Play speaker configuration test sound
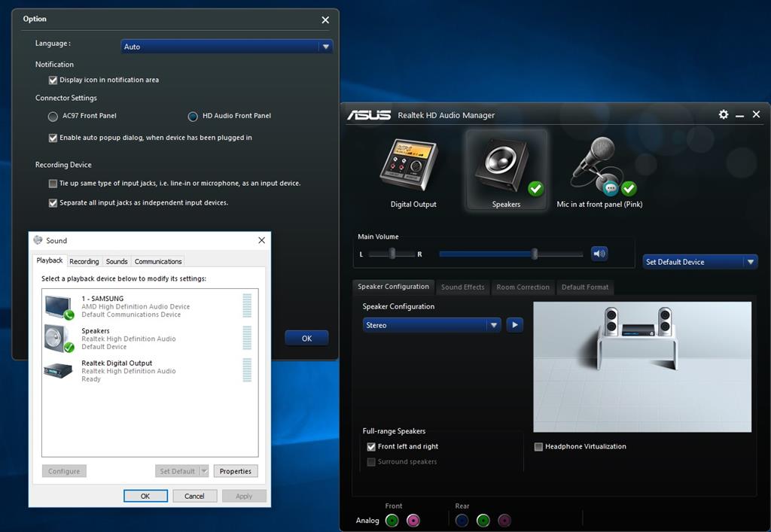The width and height of the screenshot is (771, 532). [x=514, y=325]
